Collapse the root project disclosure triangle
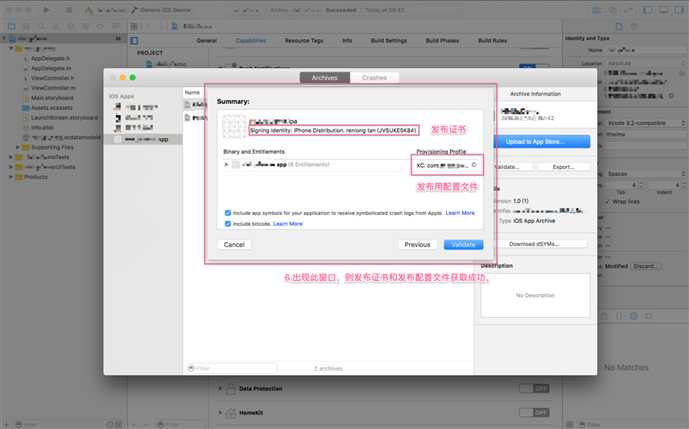The image size is (689, 429). pos(4,39)
